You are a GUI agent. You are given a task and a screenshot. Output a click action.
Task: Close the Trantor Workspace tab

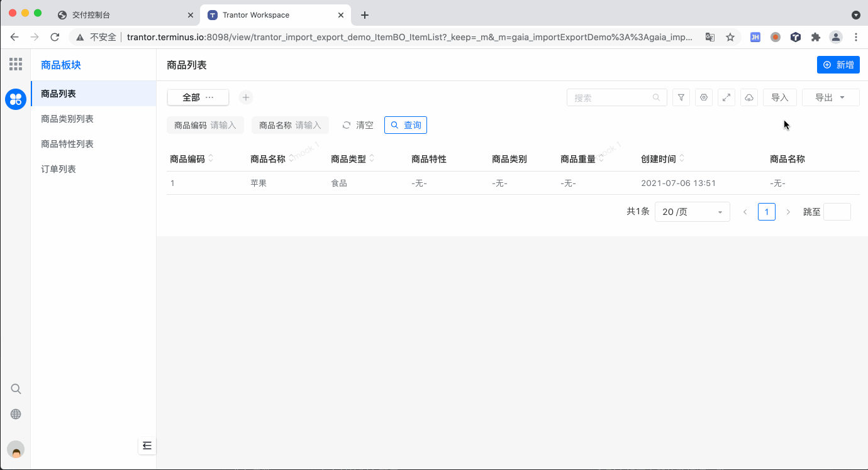pyautogui.click(x=342, y=15)
